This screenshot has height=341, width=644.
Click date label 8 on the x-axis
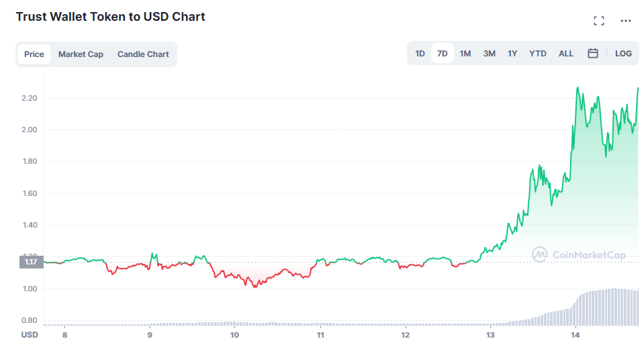tap(65, 335)
